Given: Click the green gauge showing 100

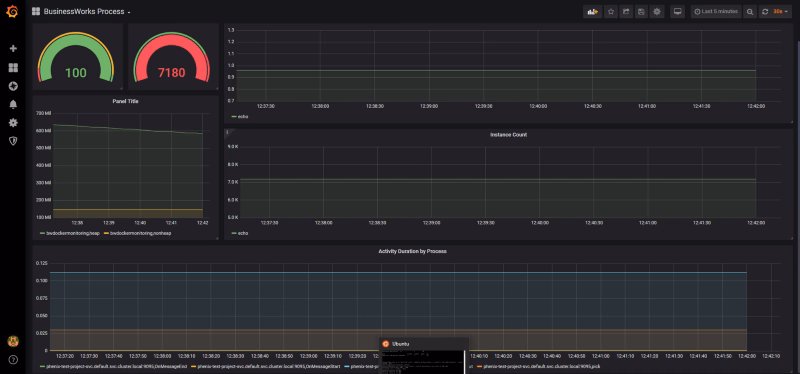Looking at the screenshot, I should (x=76, y=58).
